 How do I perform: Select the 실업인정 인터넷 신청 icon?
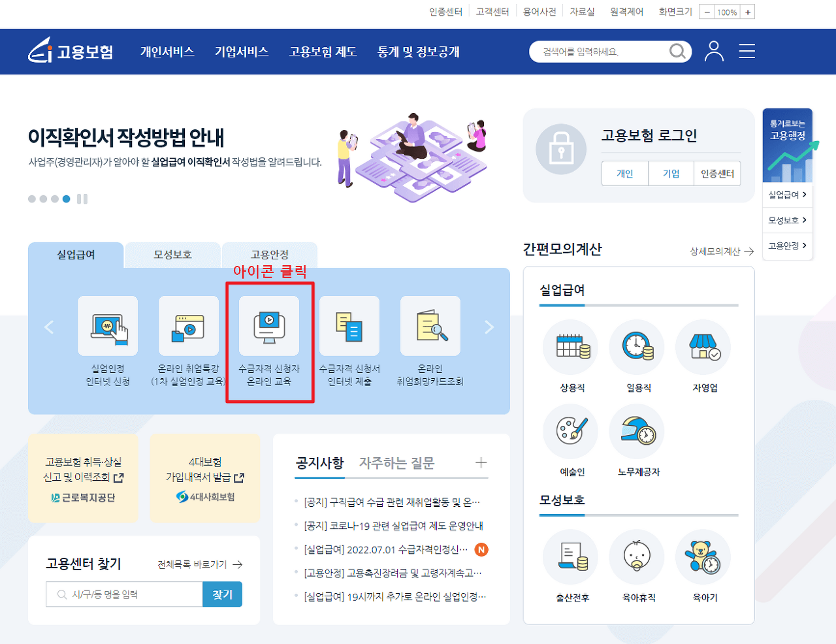[x=108, y=327]
